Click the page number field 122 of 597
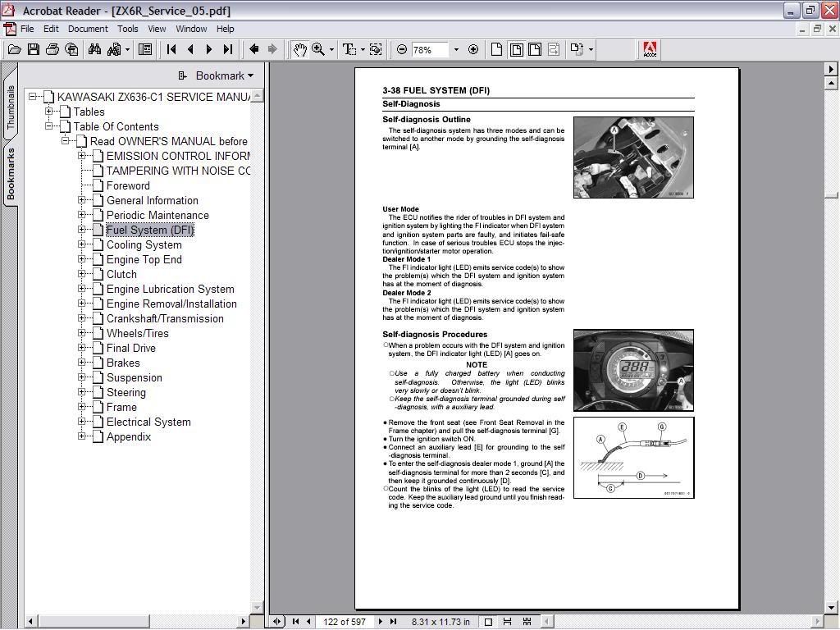Image resolution: width=840 pixels, height=630 pixels. pyautogui.click(x=345, y=622)
